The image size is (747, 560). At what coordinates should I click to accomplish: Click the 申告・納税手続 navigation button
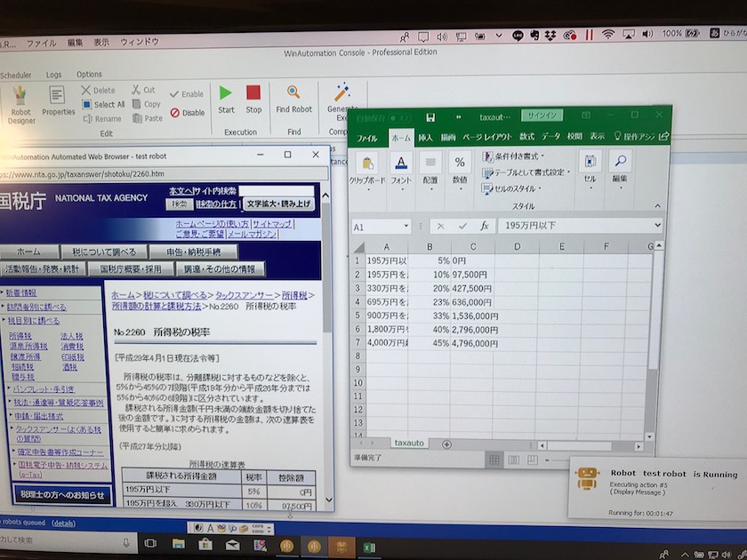coord(194,251)
